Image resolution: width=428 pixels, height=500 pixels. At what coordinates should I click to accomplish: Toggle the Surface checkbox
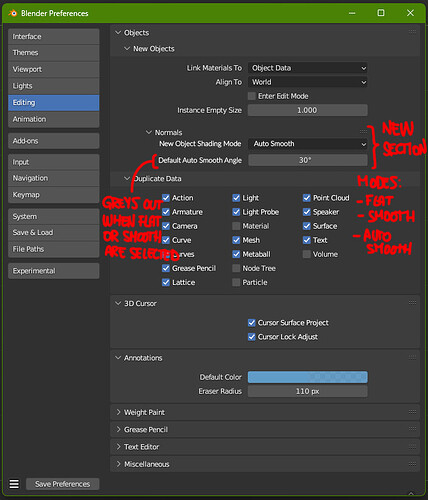point(307,226)
